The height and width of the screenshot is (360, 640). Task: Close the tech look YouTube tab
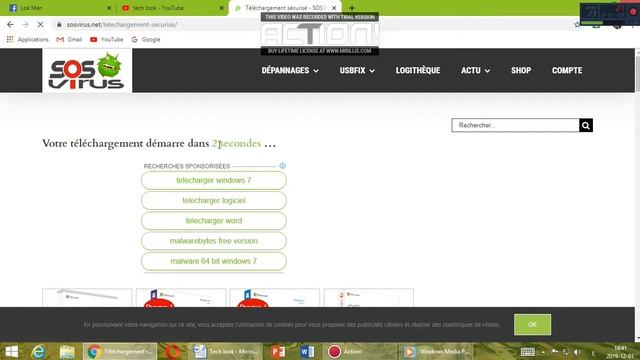pos(222,8)
